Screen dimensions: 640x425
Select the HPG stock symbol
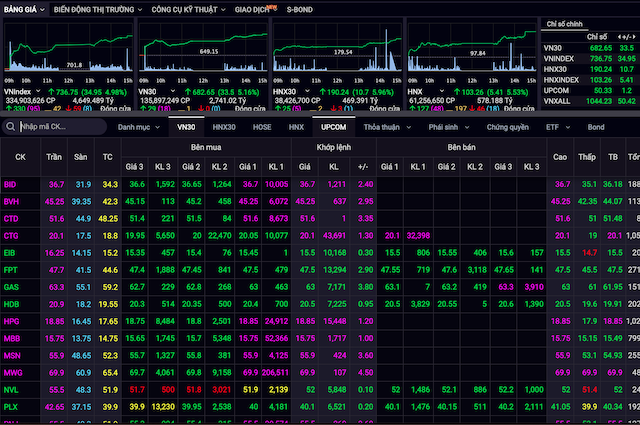[11, 321]
